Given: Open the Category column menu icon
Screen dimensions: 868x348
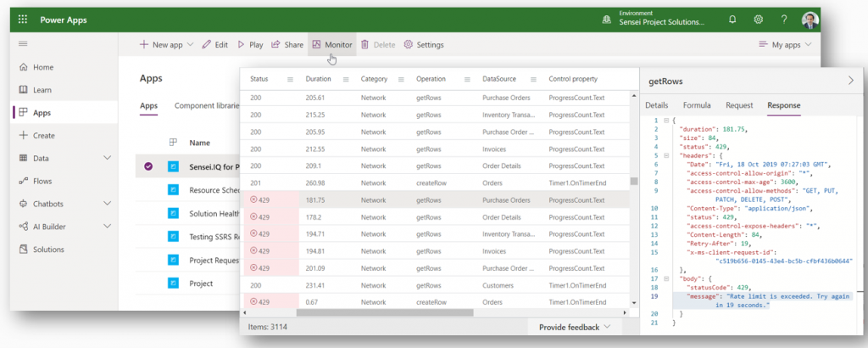Looking at the screenshot, I should [401, 79].
